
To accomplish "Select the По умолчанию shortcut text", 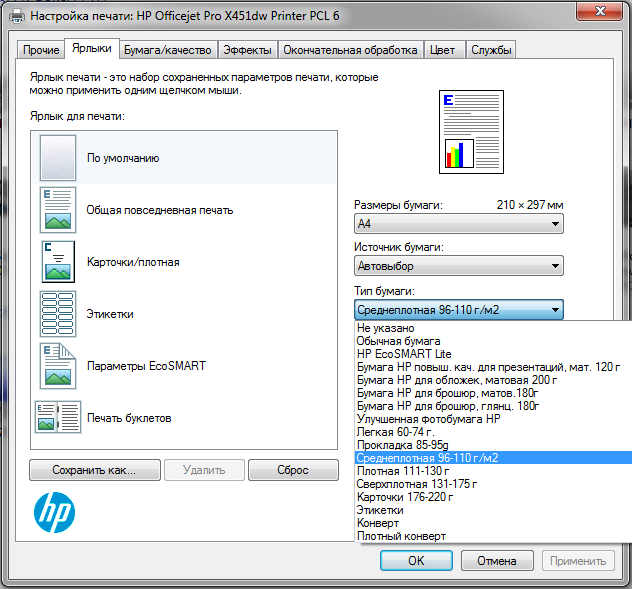I will [x=123, y=158].
